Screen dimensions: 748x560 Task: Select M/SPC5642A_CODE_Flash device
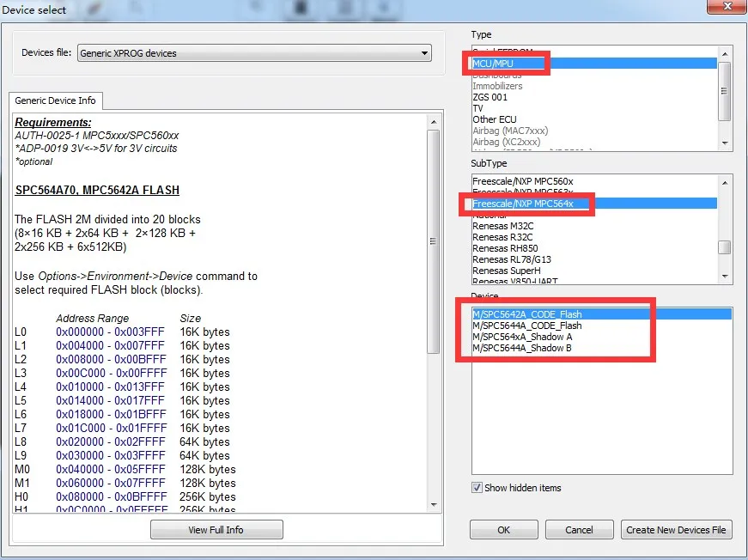point(601,314)
